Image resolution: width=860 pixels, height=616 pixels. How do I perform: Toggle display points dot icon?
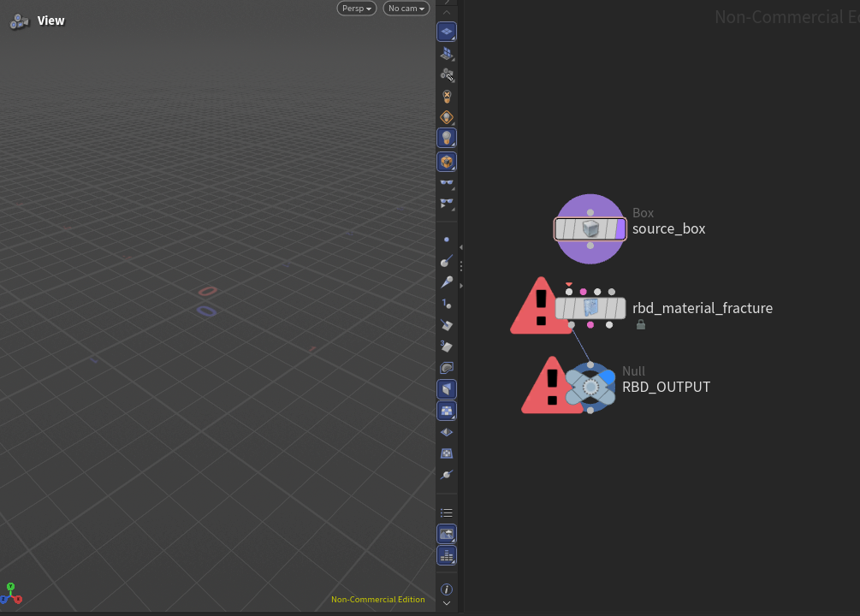[x=447, y=240]
